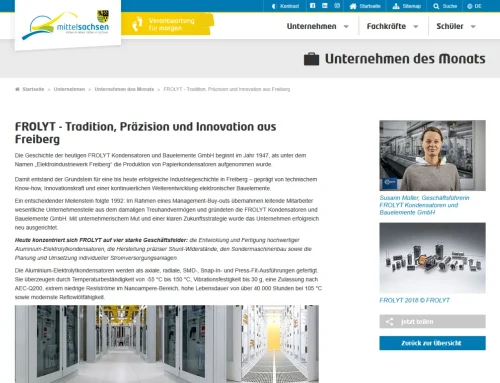The height and width of the screenshot is (383, 500).
Task: Open Verantwortung für morgen banner
Action: 167,24
